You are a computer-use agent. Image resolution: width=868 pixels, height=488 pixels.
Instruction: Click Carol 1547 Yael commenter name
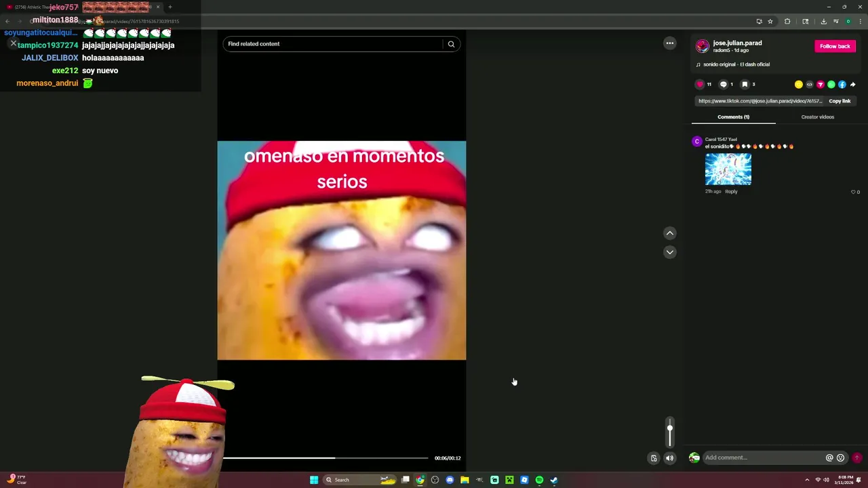click(x=721, y=140)
